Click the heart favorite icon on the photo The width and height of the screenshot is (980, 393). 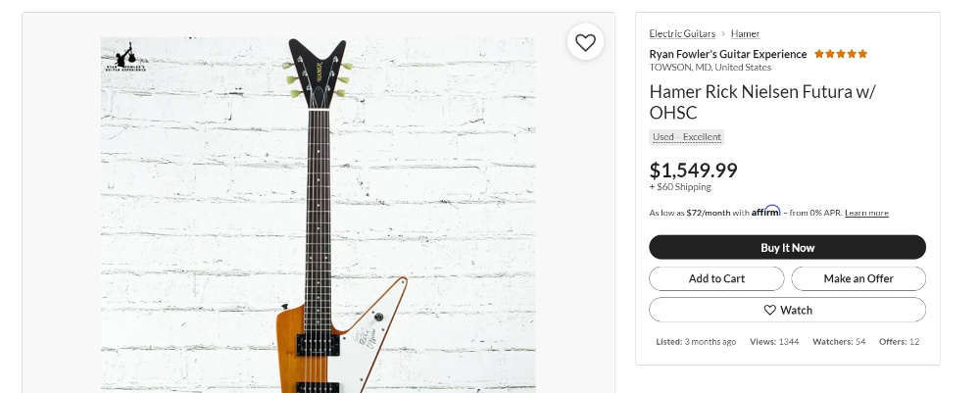(585, 42)
